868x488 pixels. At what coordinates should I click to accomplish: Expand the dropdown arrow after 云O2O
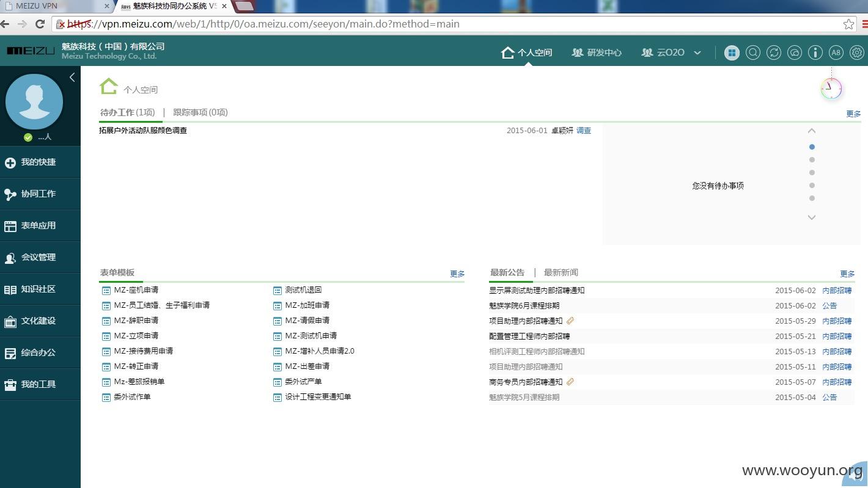pos(697,53)
